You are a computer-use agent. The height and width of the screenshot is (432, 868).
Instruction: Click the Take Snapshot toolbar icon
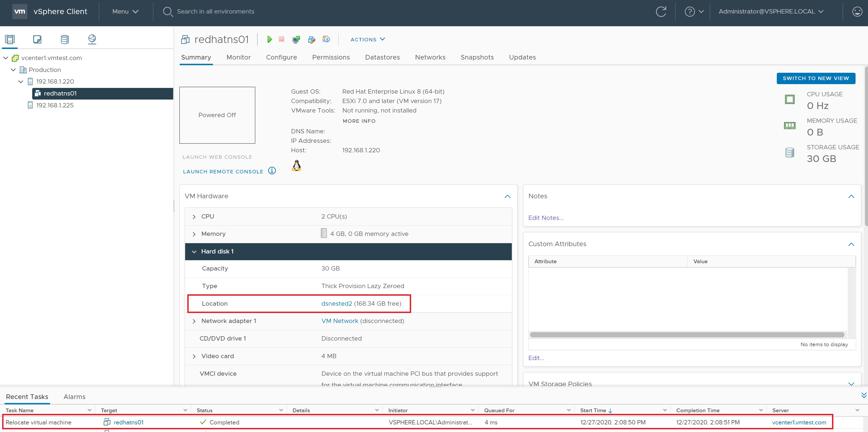[x=326, y=39]
